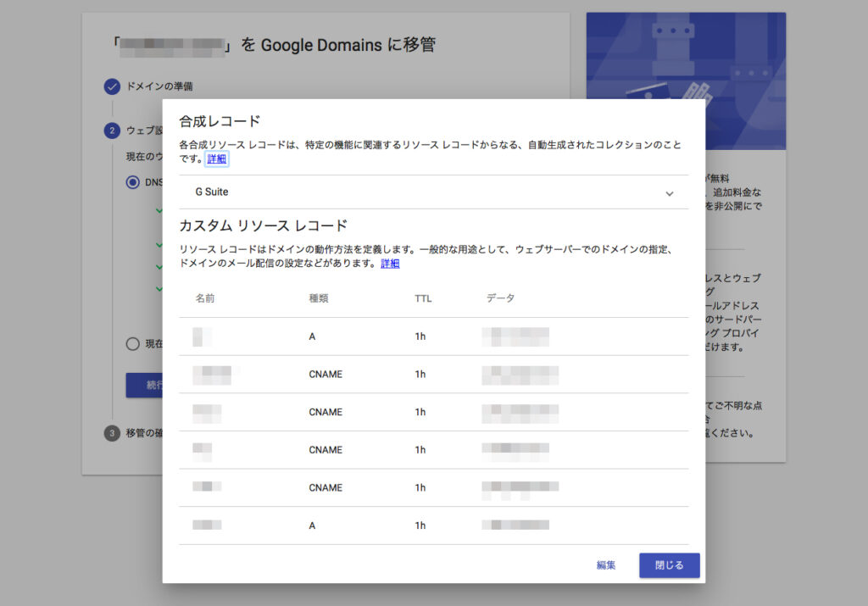Click the データ column header
This screenshot has width=868, height=606.
pos(500,298)
